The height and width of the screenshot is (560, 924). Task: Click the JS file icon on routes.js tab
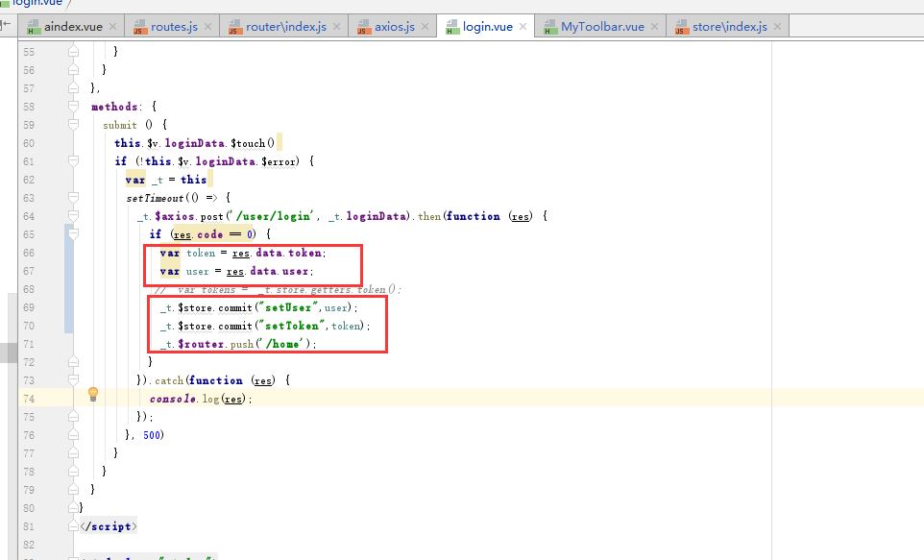point(140,27)
